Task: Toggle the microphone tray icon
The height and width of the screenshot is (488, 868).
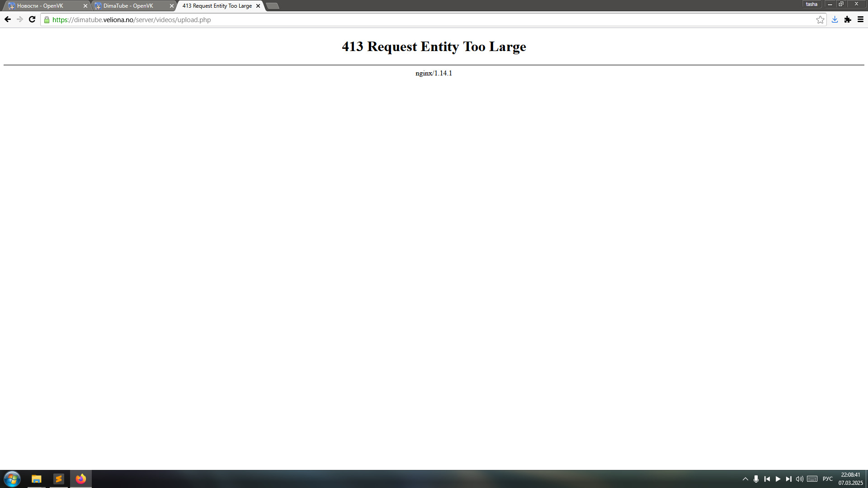Action: click(756, 479)
